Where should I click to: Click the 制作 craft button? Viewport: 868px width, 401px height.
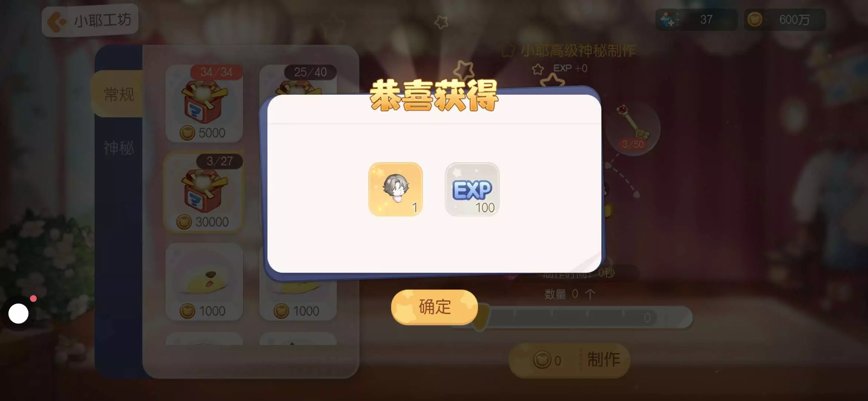click(569, 360)
